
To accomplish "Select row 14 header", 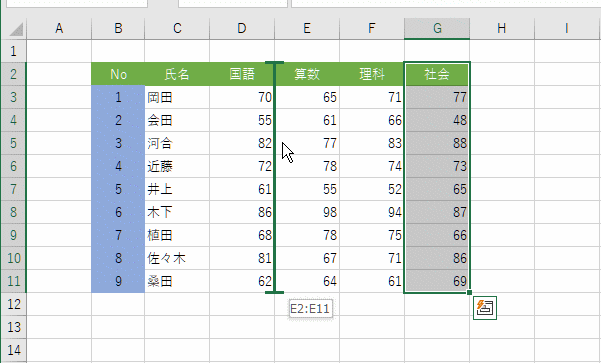I will coord(13,350).
